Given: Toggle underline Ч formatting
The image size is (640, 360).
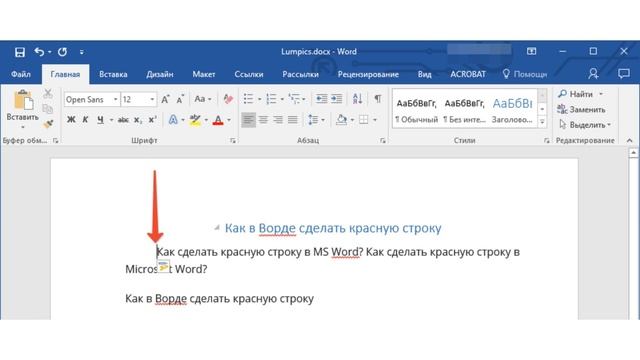Looking at the screenshot, I should click(x=100, y=120).
